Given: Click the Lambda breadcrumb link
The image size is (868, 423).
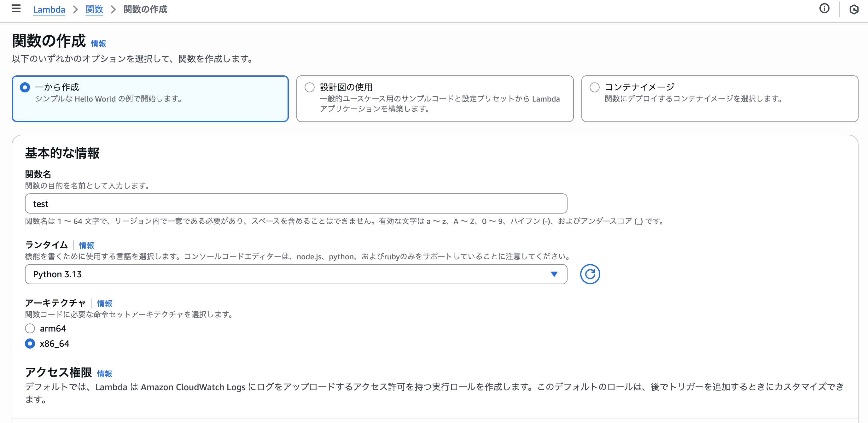Looking at the screenshot, I should 49,9.
